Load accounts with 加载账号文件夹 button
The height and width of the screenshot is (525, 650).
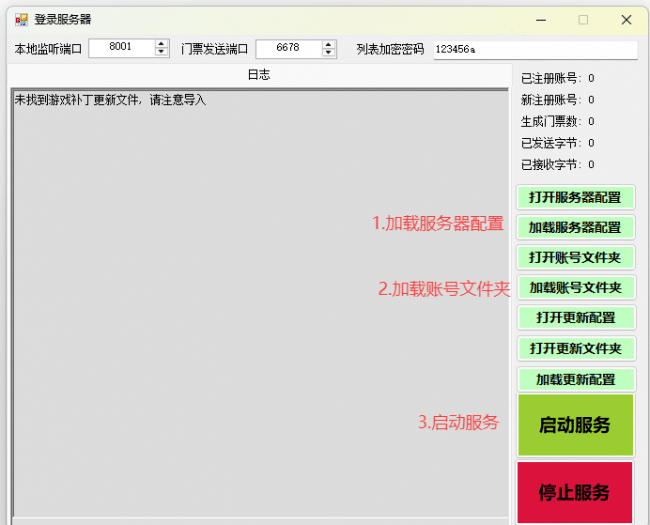575,288
